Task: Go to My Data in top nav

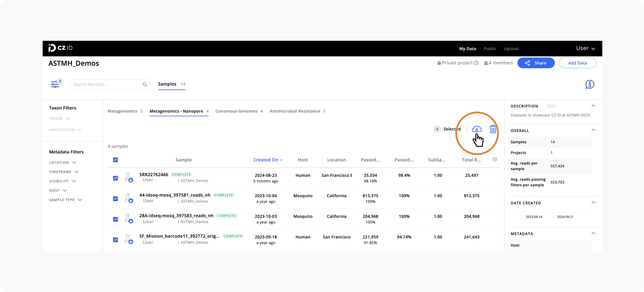Action: [x=467, y=49]
